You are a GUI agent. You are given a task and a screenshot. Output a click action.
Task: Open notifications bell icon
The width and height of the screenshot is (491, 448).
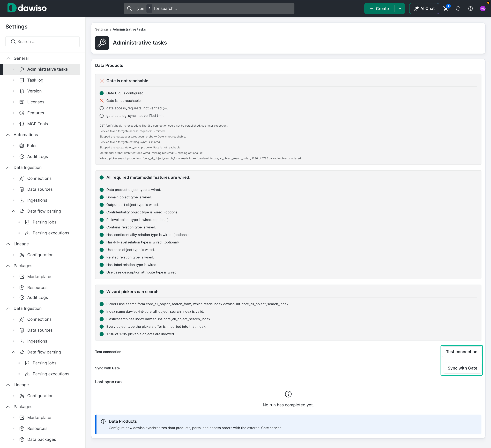458,9
